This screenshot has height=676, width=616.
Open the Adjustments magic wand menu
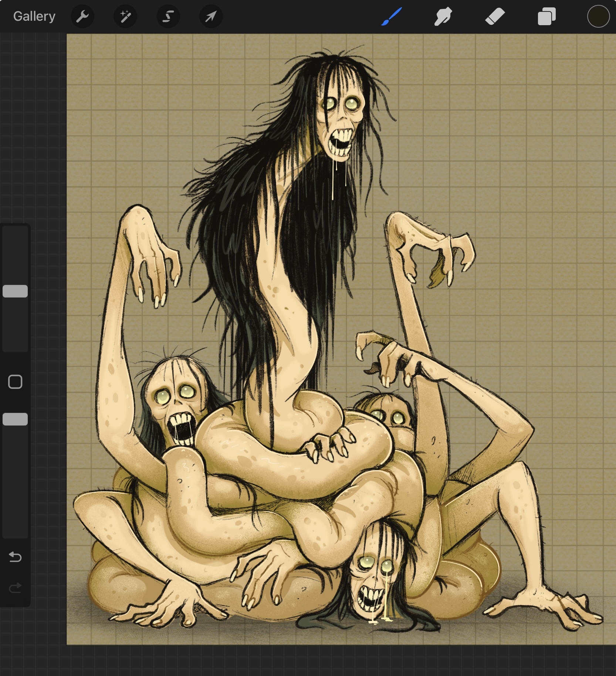[x=125, y=16]
